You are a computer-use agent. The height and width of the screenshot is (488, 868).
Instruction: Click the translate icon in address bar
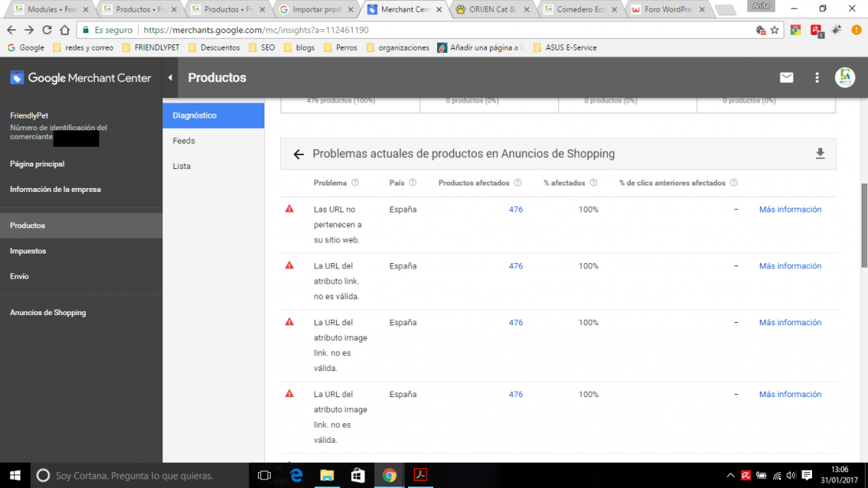(761, 30)
